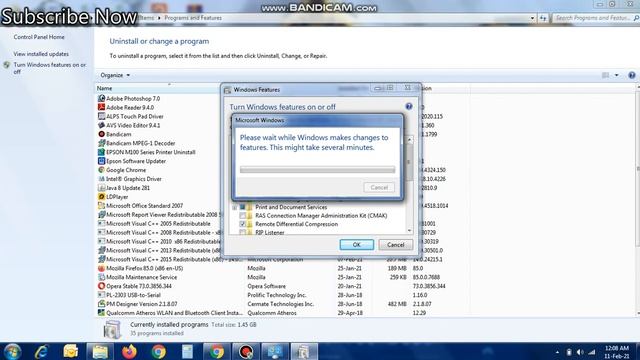Click the Programs and Features breadcrumb
Viewport: 640px width, 360px height.
point(193,18)
